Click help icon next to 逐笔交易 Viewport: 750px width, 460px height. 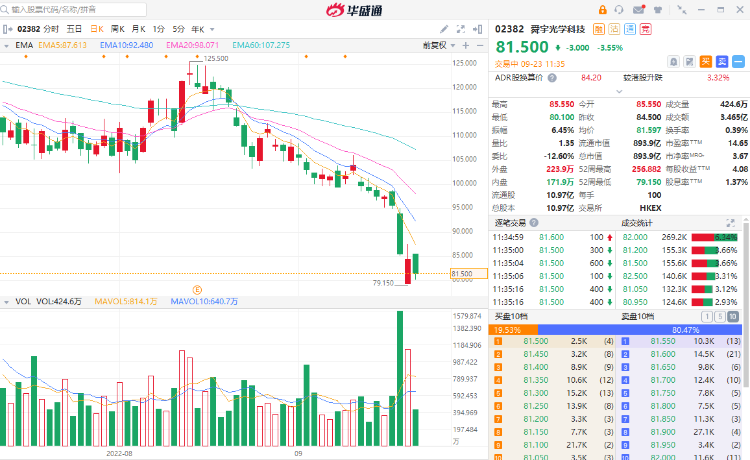click(534, 223)
